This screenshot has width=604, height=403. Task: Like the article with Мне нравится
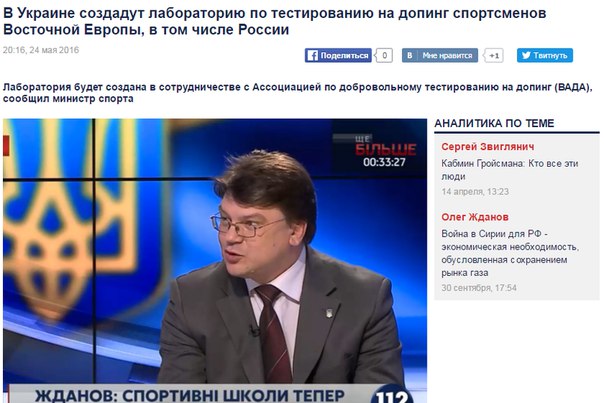[x=440, y=55]
